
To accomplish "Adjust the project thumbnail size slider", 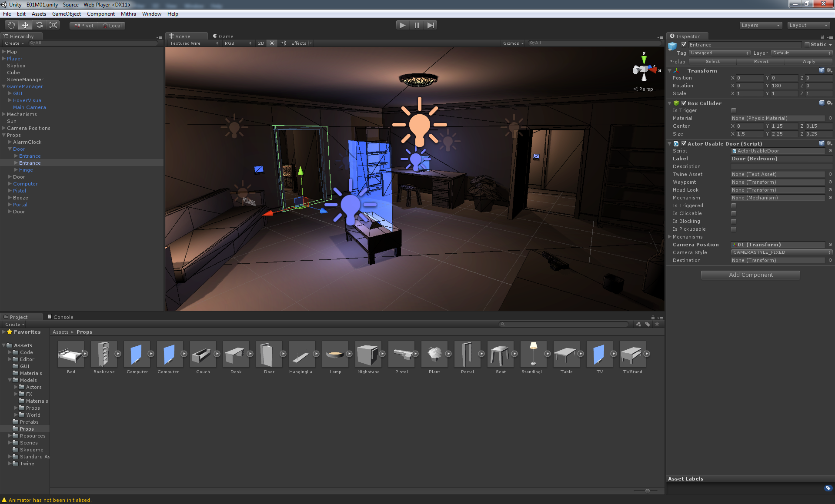I will tap(647, 491).
